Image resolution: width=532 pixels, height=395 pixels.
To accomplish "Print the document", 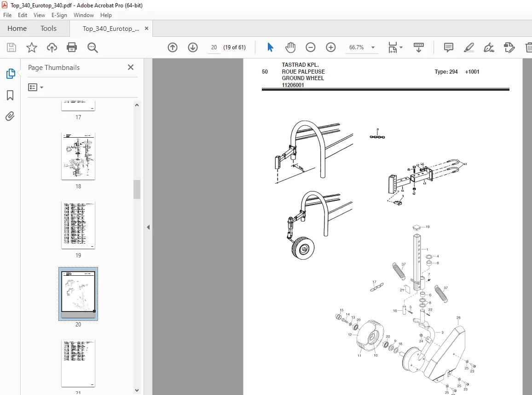I will click(72, 47).
